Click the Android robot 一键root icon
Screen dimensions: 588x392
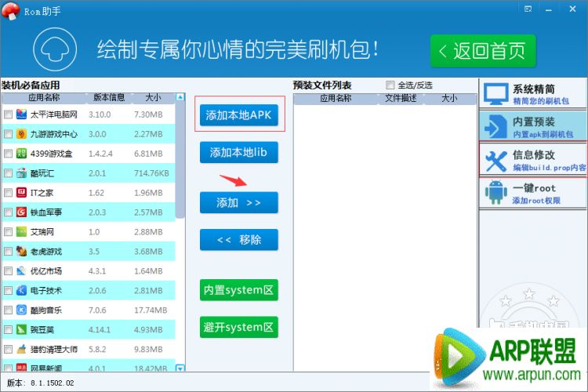(495, 194)
